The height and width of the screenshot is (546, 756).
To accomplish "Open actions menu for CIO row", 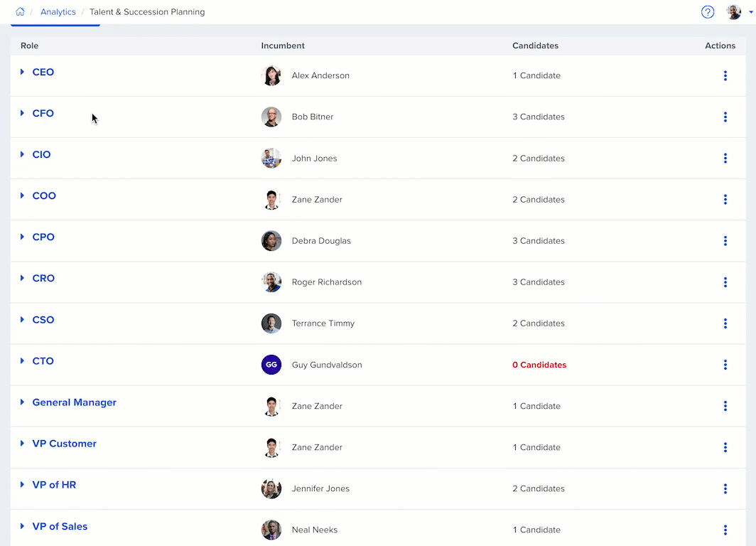I will pos(725,159).
